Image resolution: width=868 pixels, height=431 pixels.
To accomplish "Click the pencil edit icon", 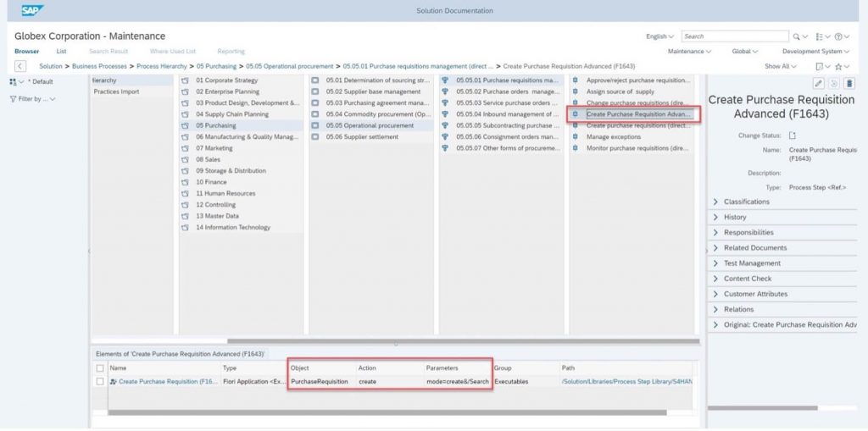I will [x=818, y=83].
